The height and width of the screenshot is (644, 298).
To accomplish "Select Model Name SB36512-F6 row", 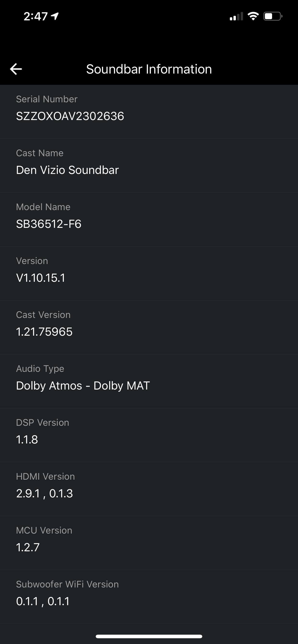I will click(149, 219).
